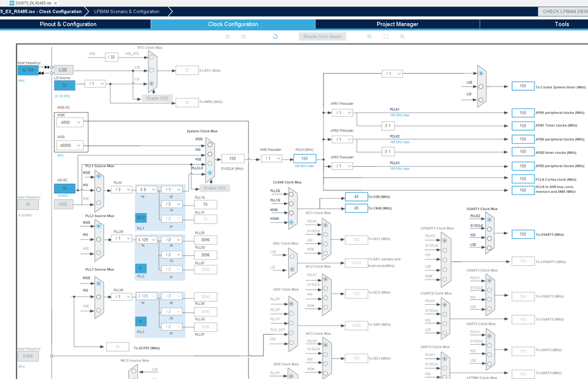588x379 pixels.
Task: Switch to the Pinout & Configuration tab
Action: click(x=68, y=24)
